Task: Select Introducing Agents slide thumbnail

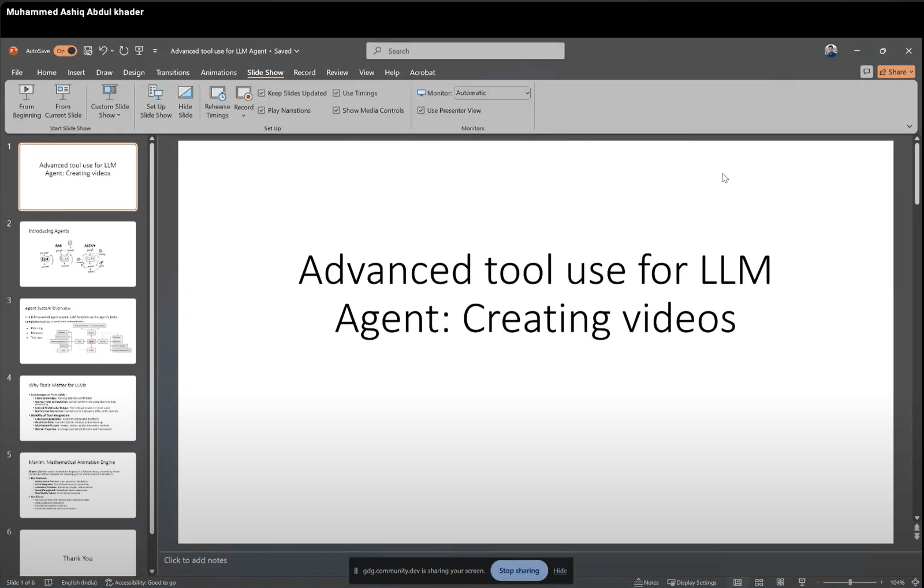Action: coord(78,254)
